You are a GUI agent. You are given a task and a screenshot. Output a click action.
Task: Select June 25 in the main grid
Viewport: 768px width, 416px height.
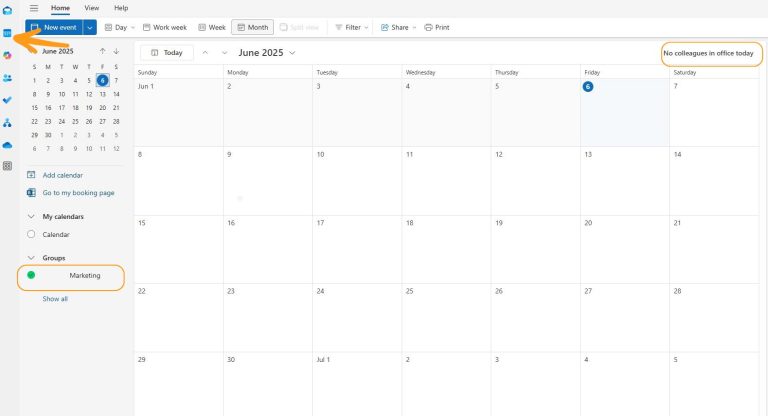446,318
